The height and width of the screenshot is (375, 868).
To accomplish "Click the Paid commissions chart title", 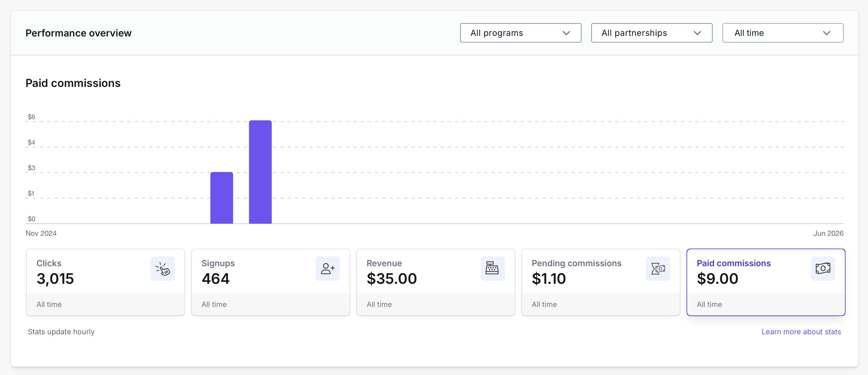I will (x=73, y=83).
